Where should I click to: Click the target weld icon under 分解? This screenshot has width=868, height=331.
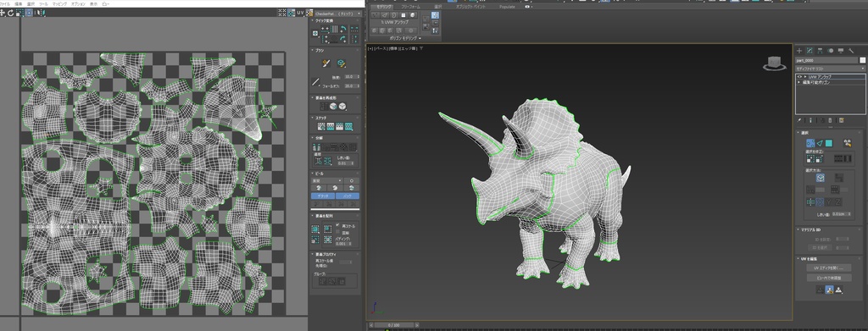[319, 161]
